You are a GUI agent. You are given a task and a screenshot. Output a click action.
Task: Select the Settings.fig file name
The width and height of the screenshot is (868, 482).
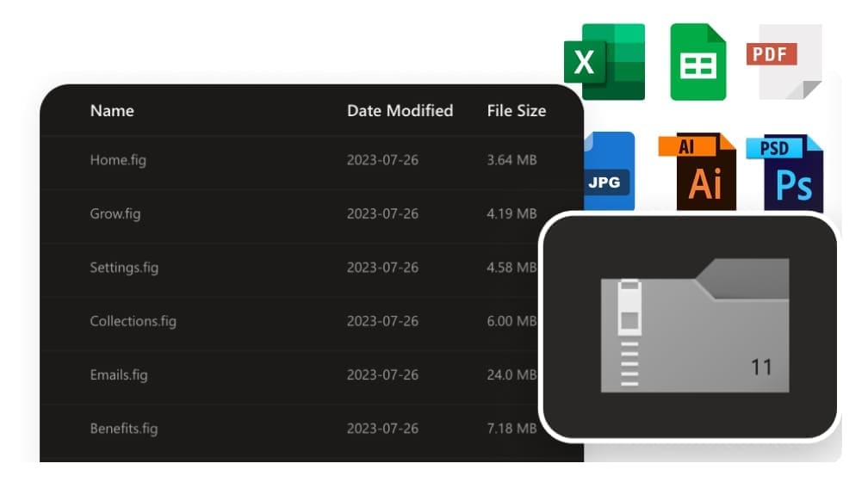[x=124, y=268]
